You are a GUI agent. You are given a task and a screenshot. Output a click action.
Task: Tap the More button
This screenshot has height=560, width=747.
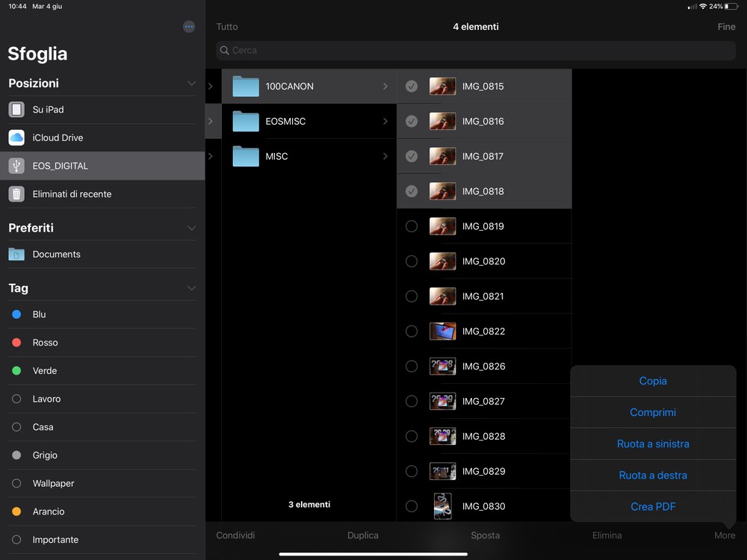coord(725,535)
